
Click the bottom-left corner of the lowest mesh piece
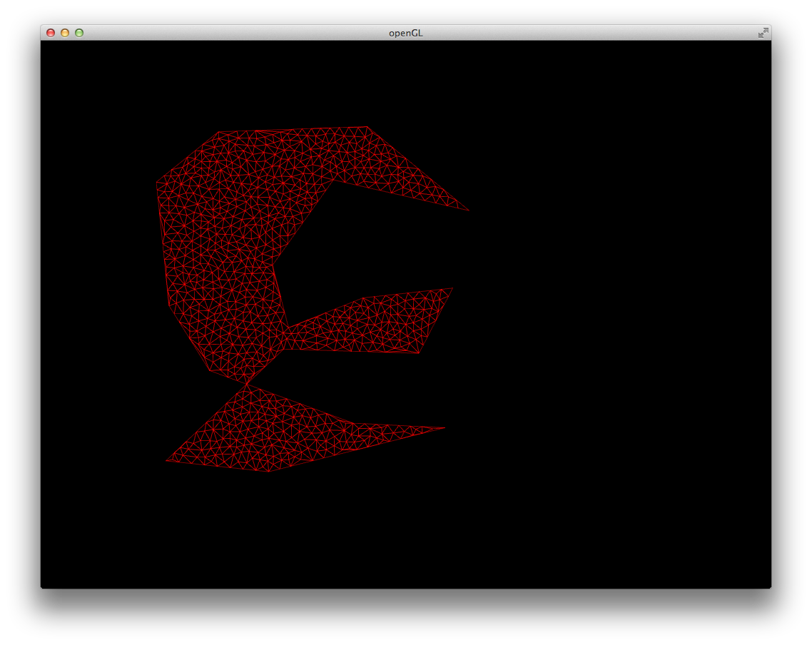coord(167,461)
